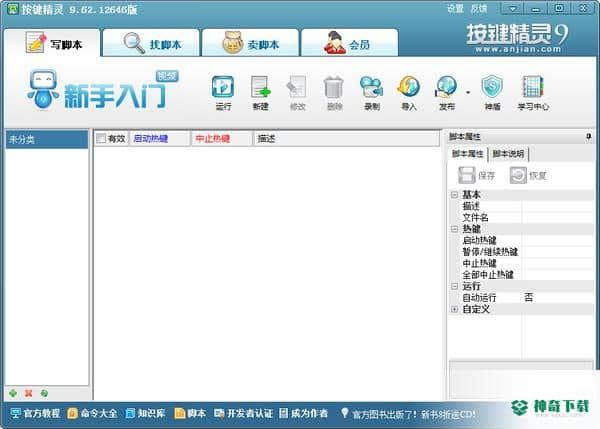Click the 运行 (run) toolbar icon
This screenshot has height=429, width=600.
click(223, 93)
